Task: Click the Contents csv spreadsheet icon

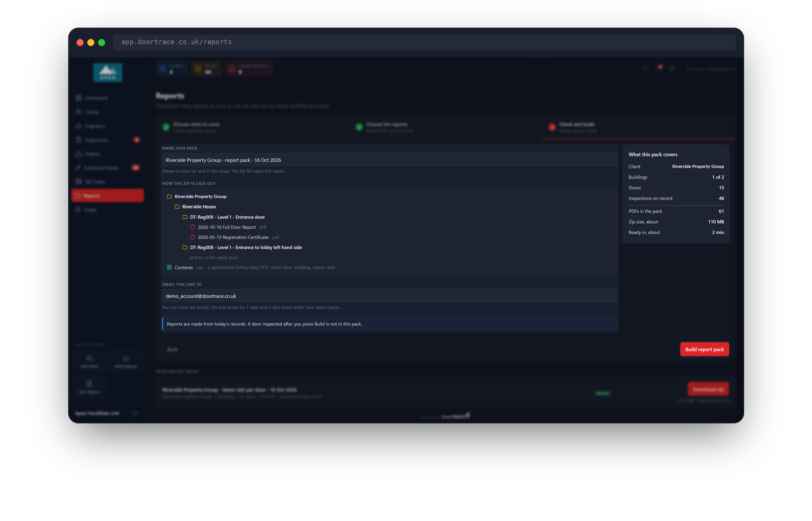Action: coord(169,267)
